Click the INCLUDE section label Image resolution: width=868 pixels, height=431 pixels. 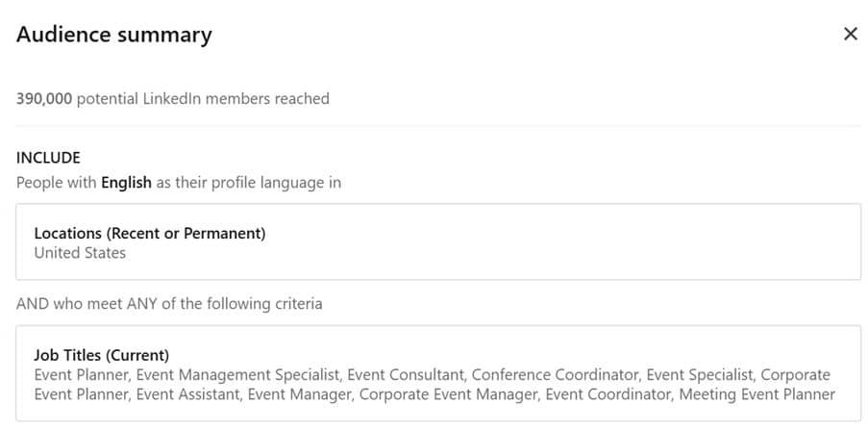(48, 157)
